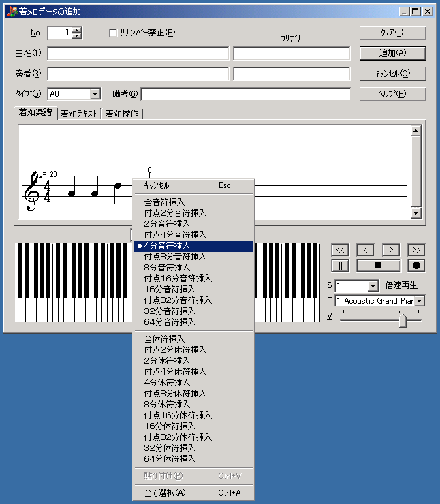Open the S playback speed dropdown
440x504 pixels.
373,285
